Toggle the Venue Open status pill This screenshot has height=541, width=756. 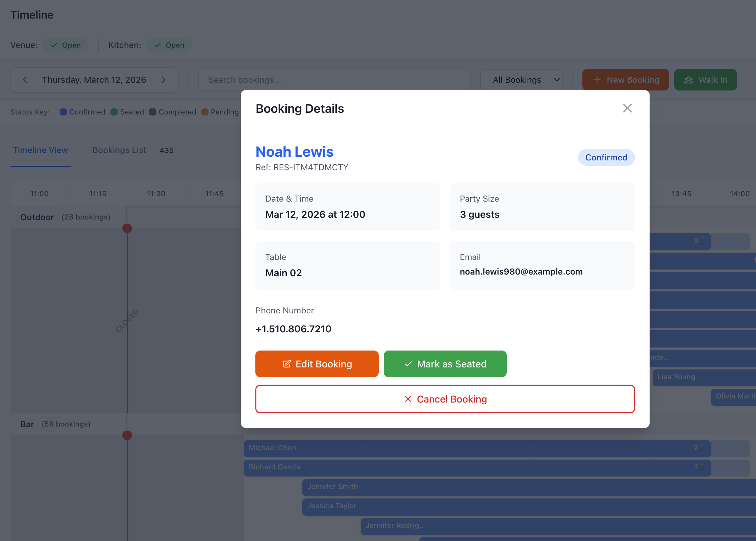(x=66, y=45)
